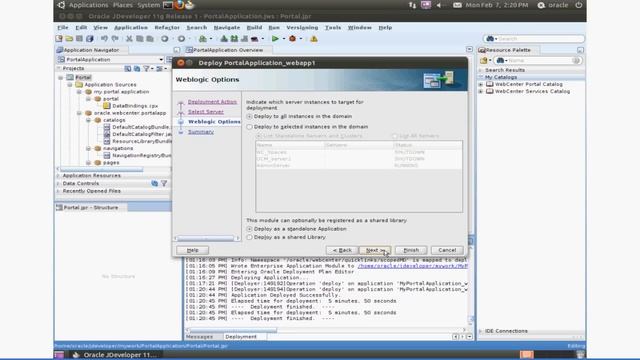Select Deploy as a standalone Application
This screenshot has width=640, height=360.
[x=249, y=229]
